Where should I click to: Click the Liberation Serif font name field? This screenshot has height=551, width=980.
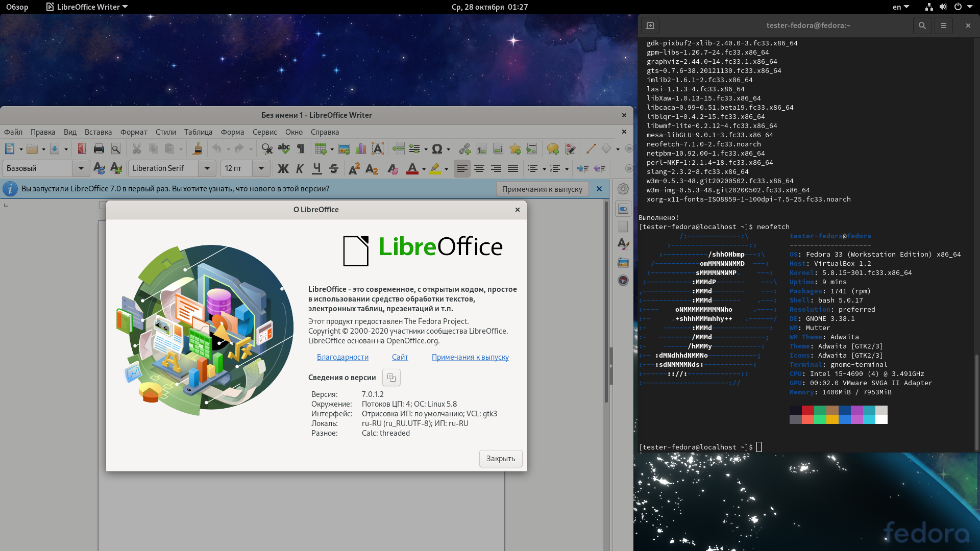pyautogui.click(x=163, y=168)
